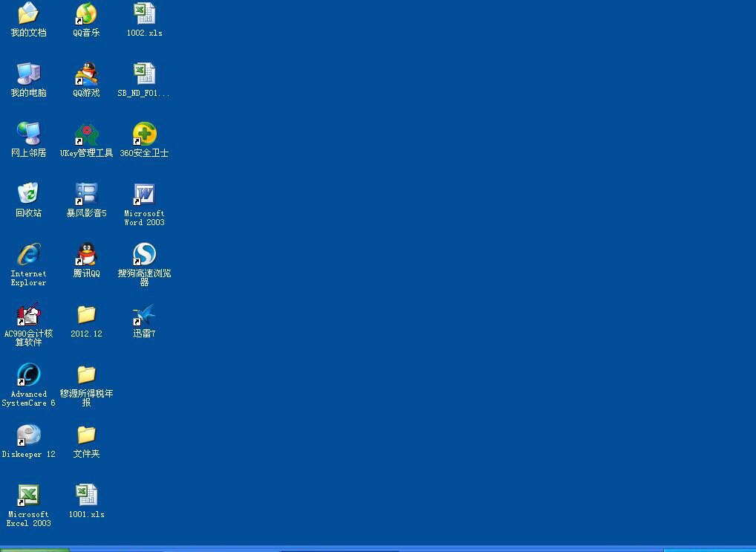Launch the 暴风影音5 player shortcut
The image size is (756, 552).
tap(86, 194)
